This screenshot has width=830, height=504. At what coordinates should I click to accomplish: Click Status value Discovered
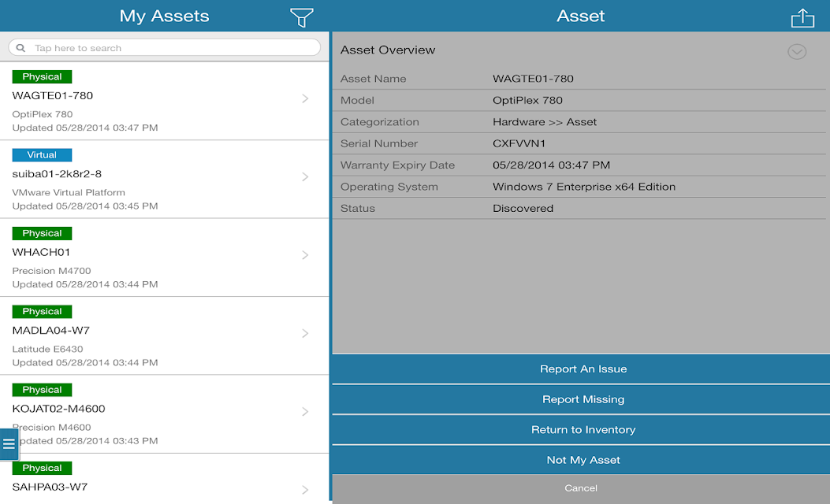coord(523,209)
